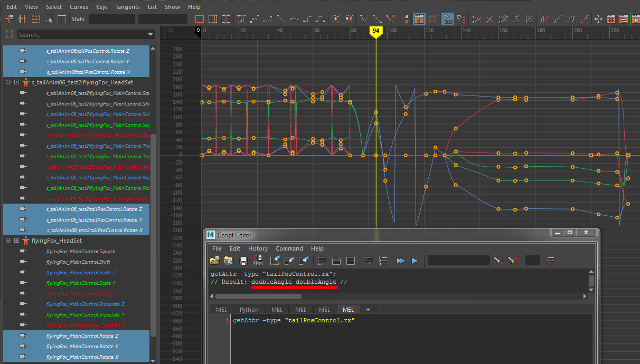Execute all commands with the double-arrow button
This screenshot has width=640, height=364.
click(400, 260)
